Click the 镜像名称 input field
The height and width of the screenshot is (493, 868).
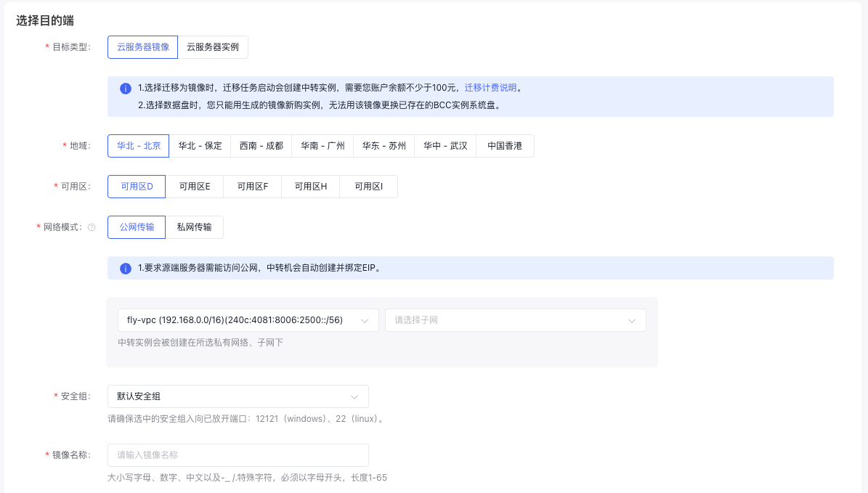point(238,455)
